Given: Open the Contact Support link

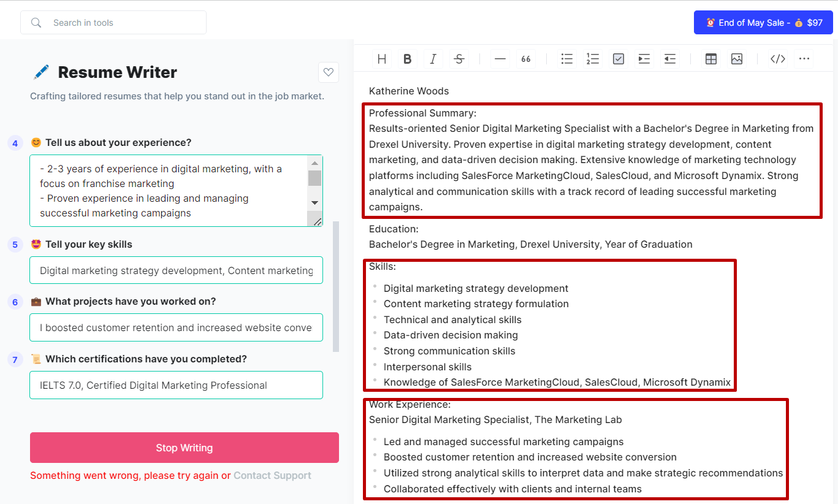Looking at the screenshot, I should coord(272,476).
